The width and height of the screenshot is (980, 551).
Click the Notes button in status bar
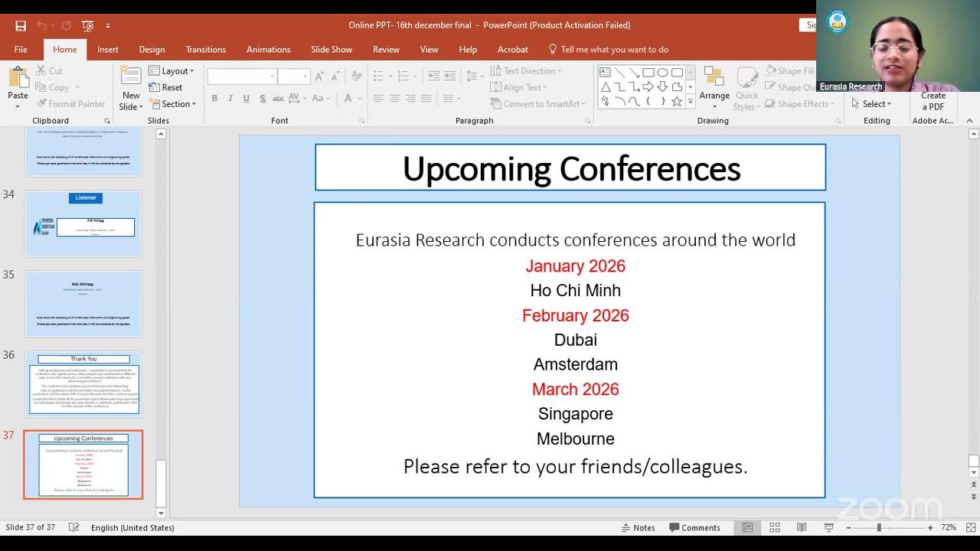(x=639, y=528)
